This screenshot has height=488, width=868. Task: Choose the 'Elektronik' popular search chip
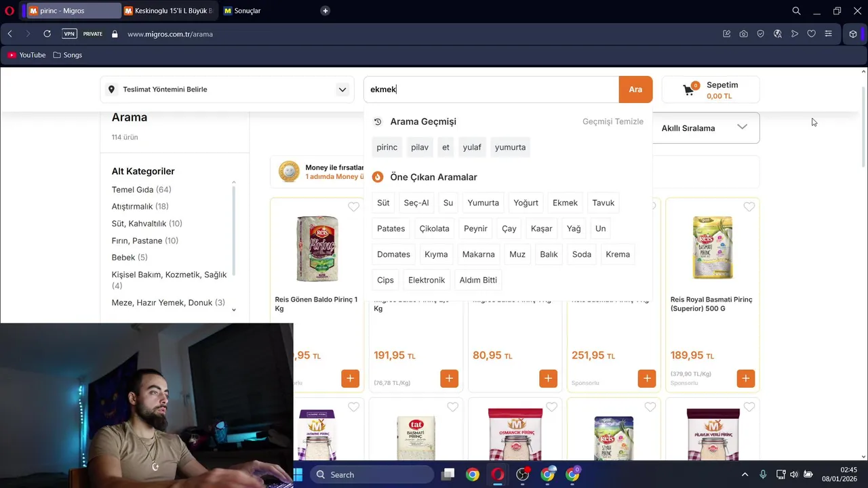427,280
